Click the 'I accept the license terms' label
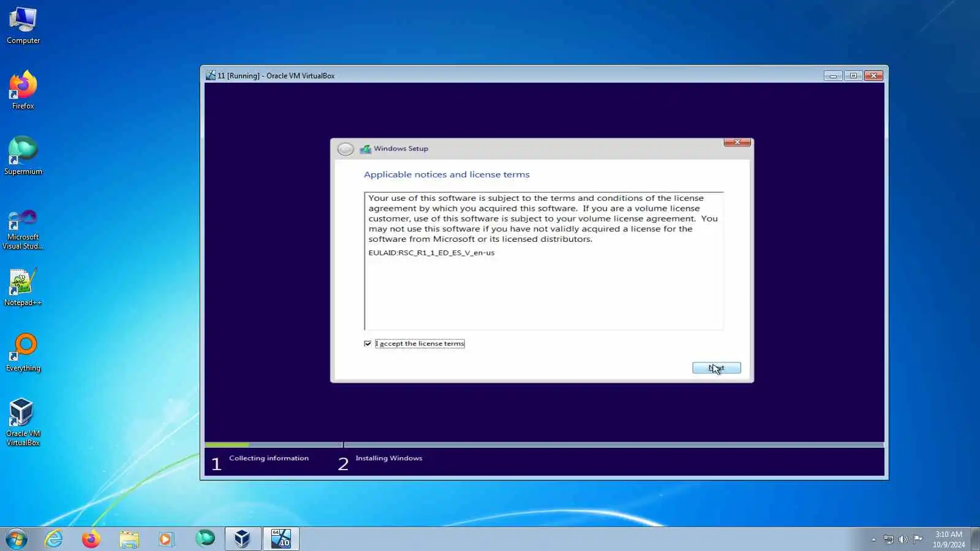 click(420, 343)
